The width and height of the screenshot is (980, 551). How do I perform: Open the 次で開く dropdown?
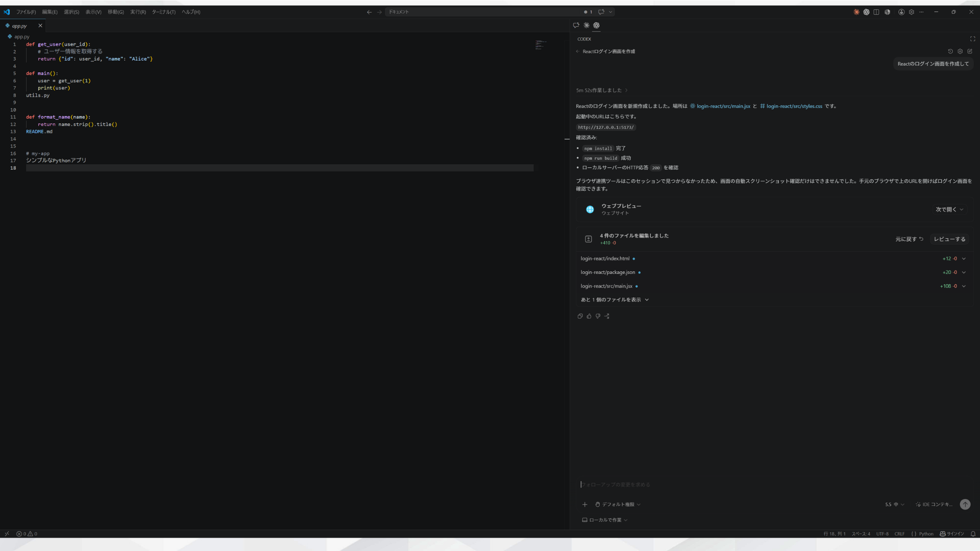(x=949, y=209)
